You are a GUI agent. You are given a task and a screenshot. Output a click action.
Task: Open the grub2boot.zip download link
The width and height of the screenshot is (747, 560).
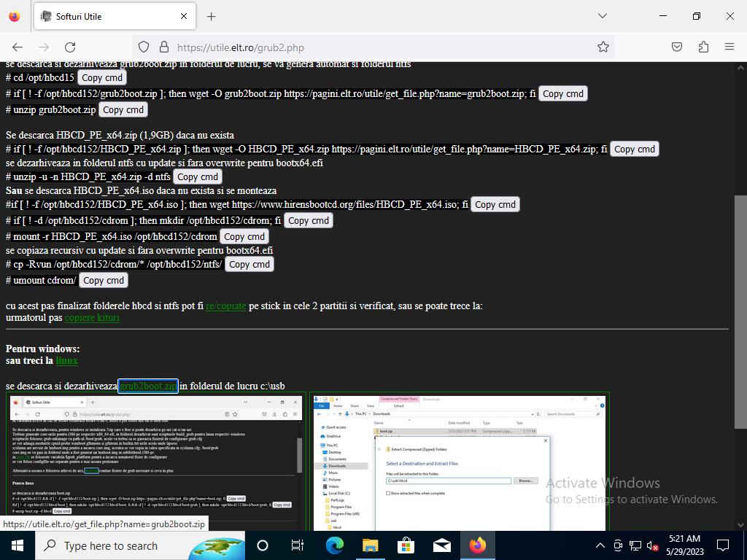coord(147,386)
